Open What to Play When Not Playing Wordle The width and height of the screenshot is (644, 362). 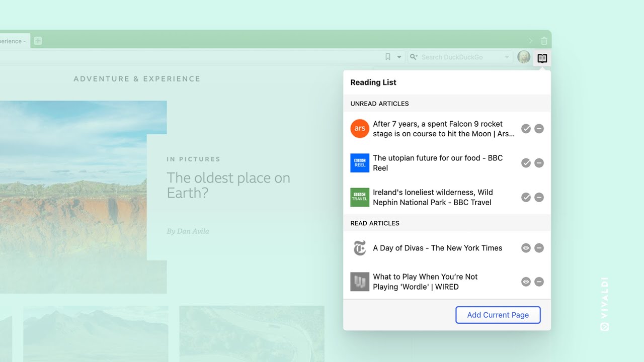(x=425, y=282)
